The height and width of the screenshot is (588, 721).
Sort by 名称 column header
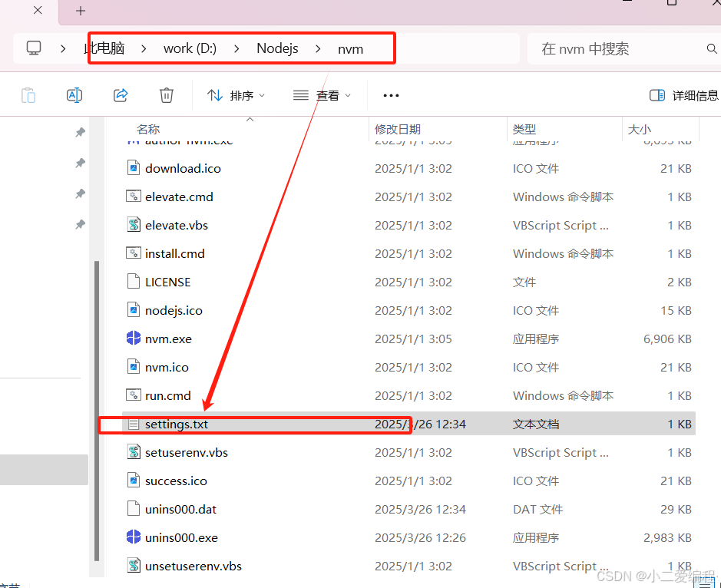(147, 129)
